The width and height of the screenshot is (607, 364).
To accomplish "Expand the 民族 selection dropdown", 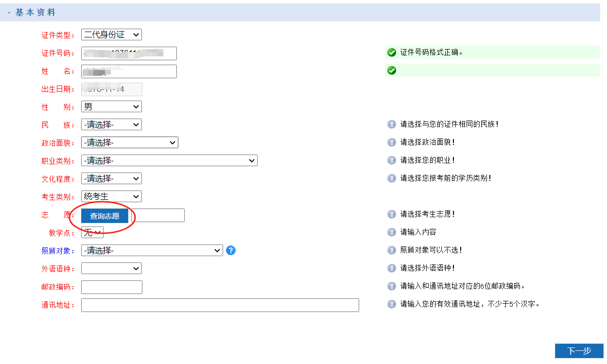I will (x=111, y=124).
